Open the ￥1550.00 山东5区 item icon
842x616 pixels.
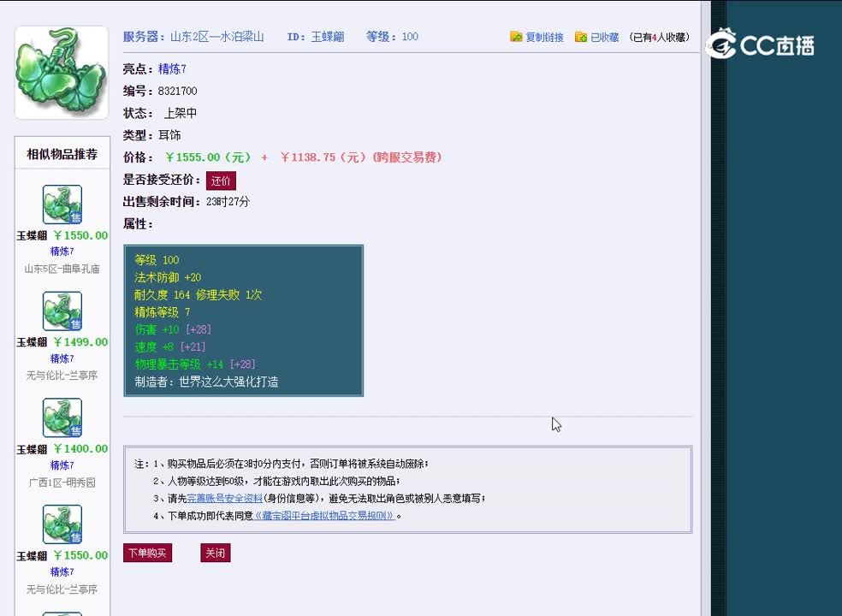[x=62, y=204]
